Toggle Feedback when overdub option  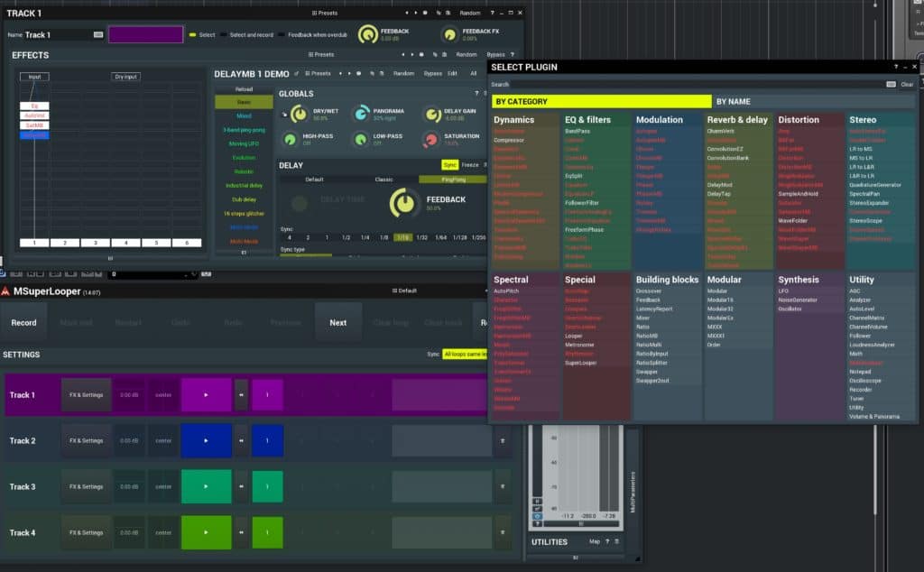click(x=313, y=35)
